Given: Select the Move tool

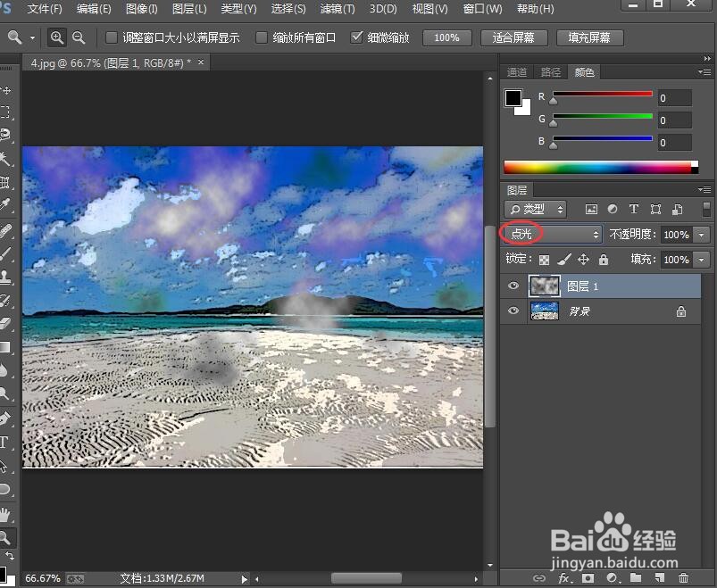Looking at the screenshot, I should click(5, 90).
